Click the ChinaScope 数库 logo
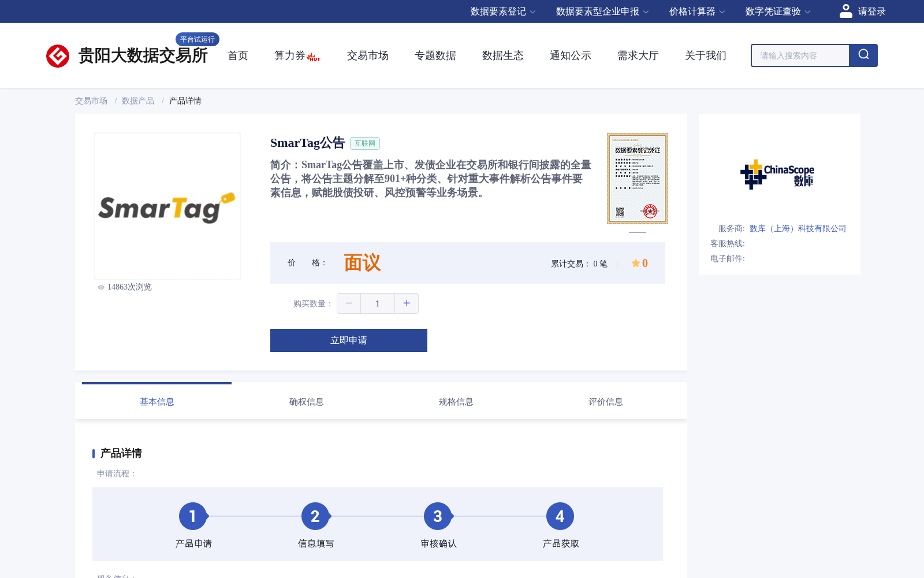Image resolution: width=924 pixels, height=578 pixels. [x=777, y=175]
